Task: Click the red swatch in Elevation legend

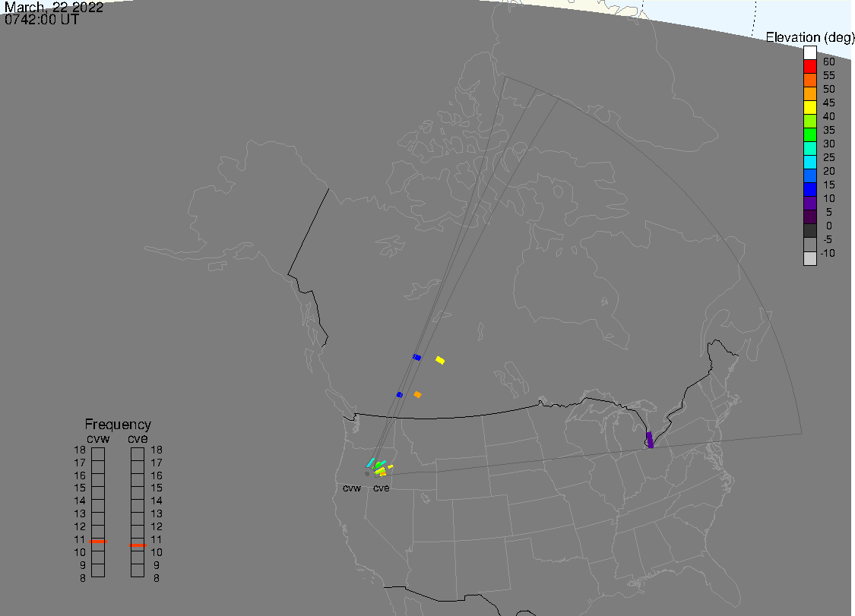Action: 810,67
